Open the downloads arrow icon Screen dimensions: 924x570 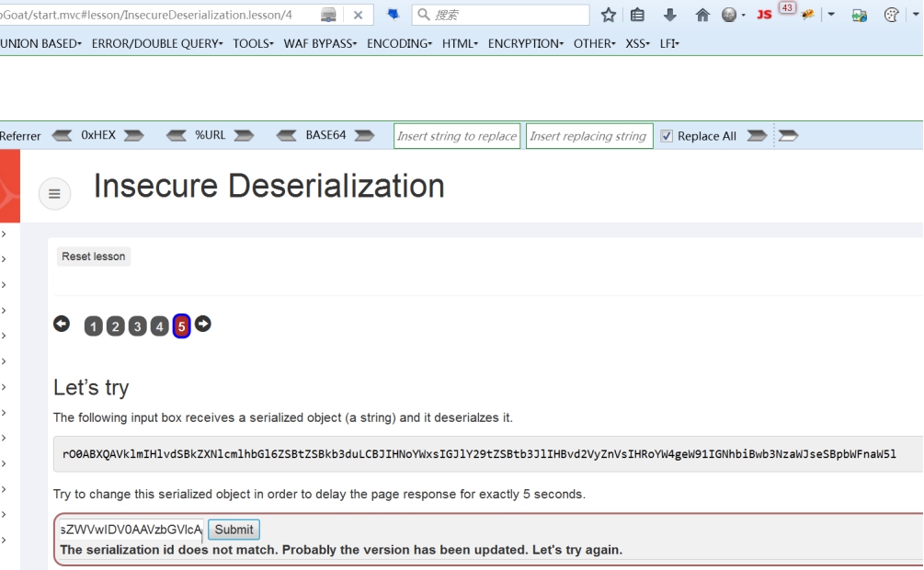tap(669, 15)
